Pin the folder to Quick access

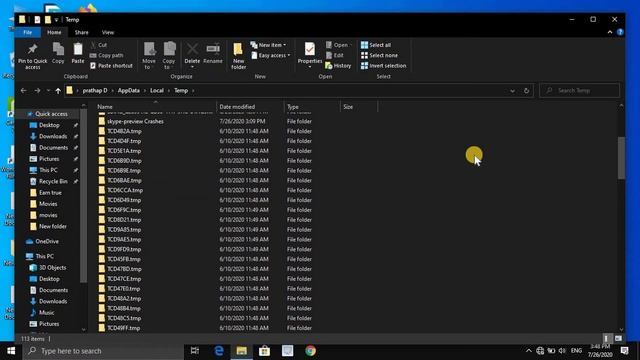[x=32, y=56]
